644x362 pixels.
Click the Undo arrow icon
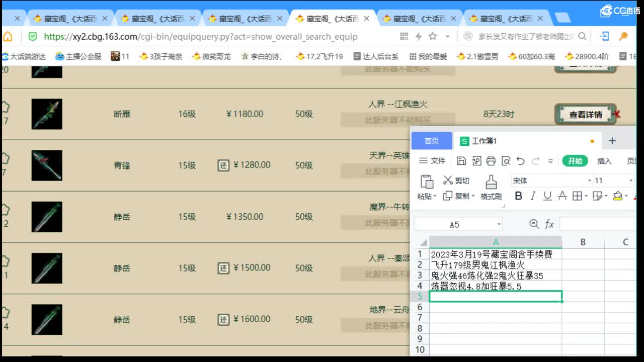(520, 160)
